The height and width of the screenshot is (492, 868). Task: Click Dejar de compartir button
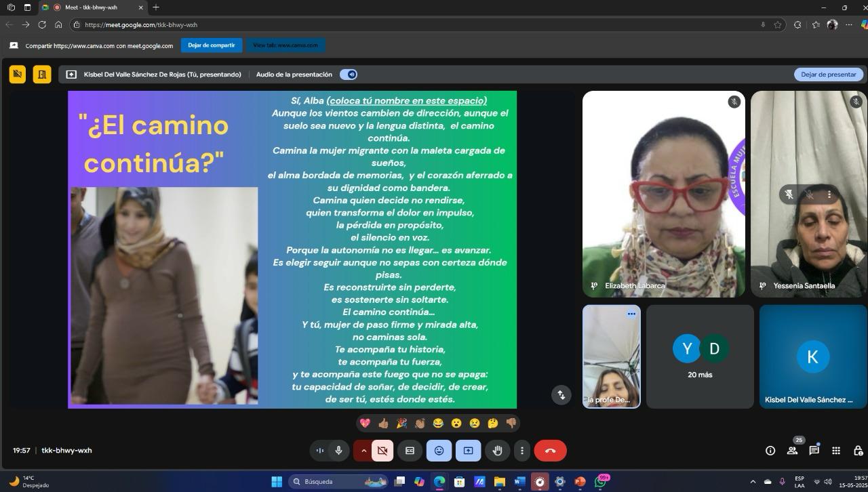click(212, 45)
